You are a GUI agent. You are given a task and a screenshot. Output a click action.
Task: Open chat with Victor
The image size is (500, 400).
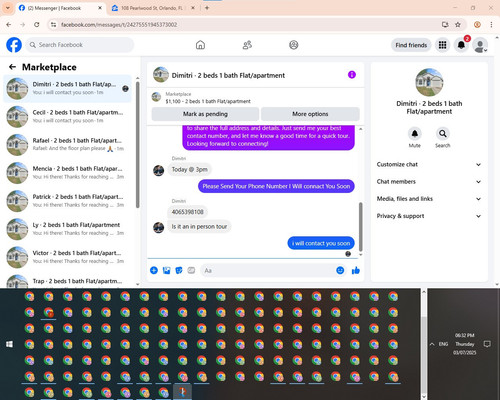click(68, 257)
